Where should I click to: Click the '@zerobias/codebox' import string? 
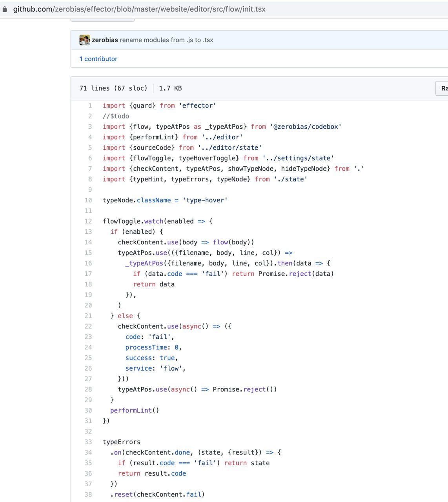pos(306,127)
